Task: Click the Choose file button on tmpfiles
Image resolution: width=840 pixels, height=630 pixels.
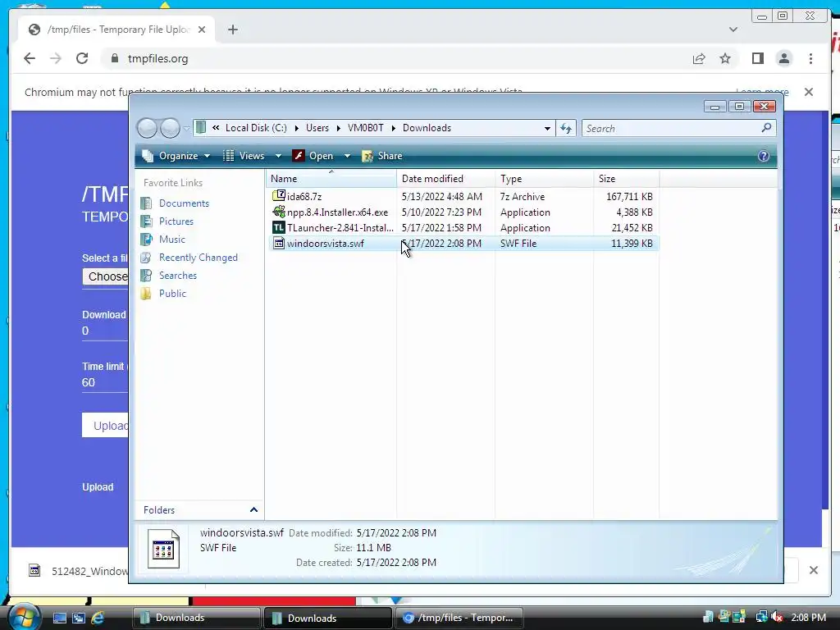Action: pos(106,276)
